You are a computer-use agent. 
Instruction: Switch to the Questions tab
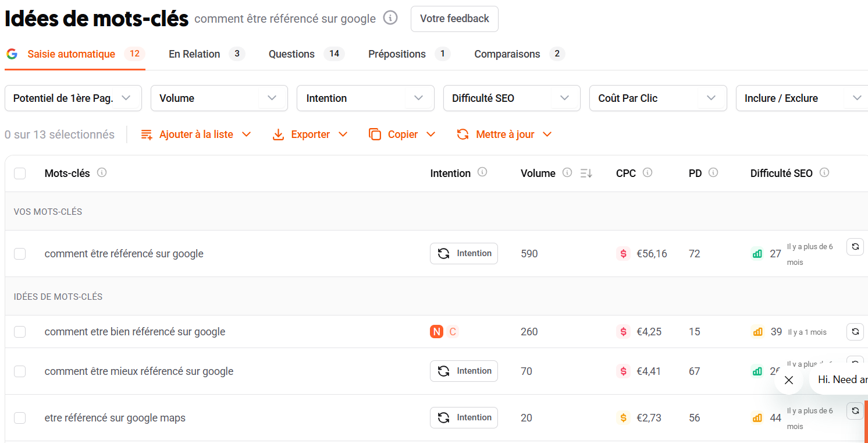coord(291,54)
